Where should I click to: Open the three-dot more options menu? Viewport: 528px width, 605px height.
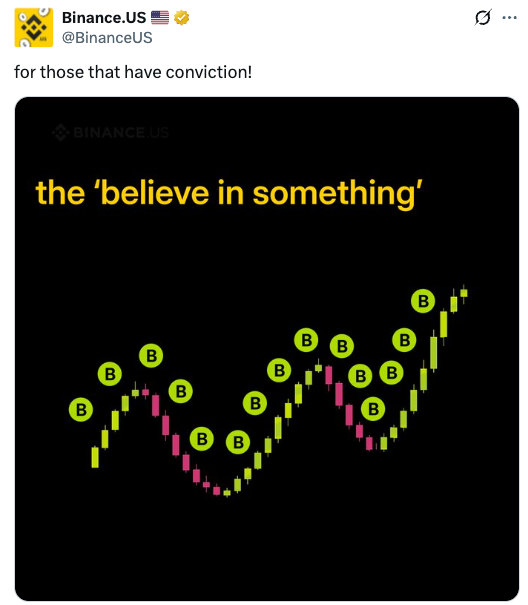509,17
